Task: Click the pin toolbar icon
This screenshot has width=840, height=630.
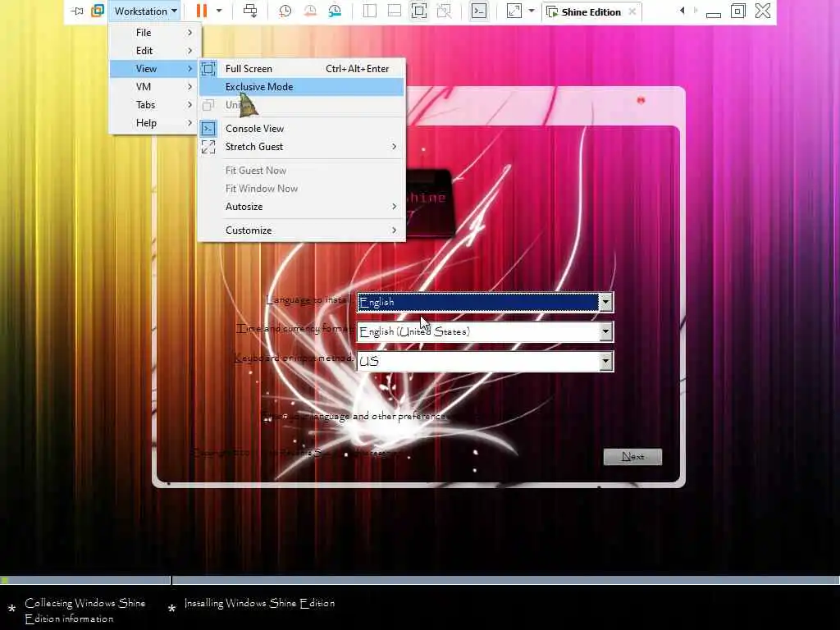Action: click(x=77, y=11)
